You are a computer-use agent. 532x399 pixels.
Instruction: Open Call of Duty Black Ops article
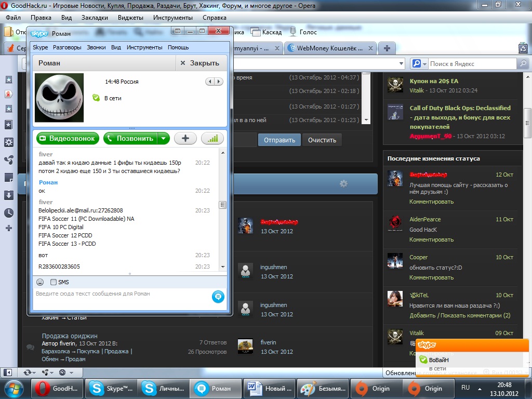[460, 117]
